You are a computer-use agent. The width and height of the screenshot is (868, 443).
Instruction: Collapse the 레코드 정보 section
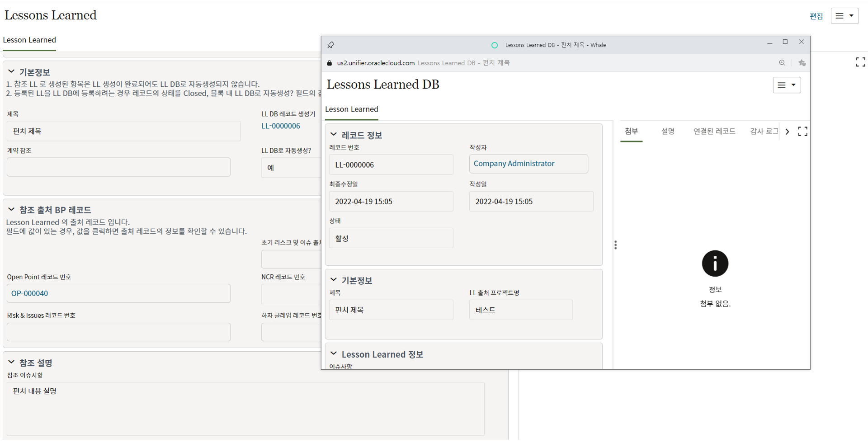pos(334,135)
